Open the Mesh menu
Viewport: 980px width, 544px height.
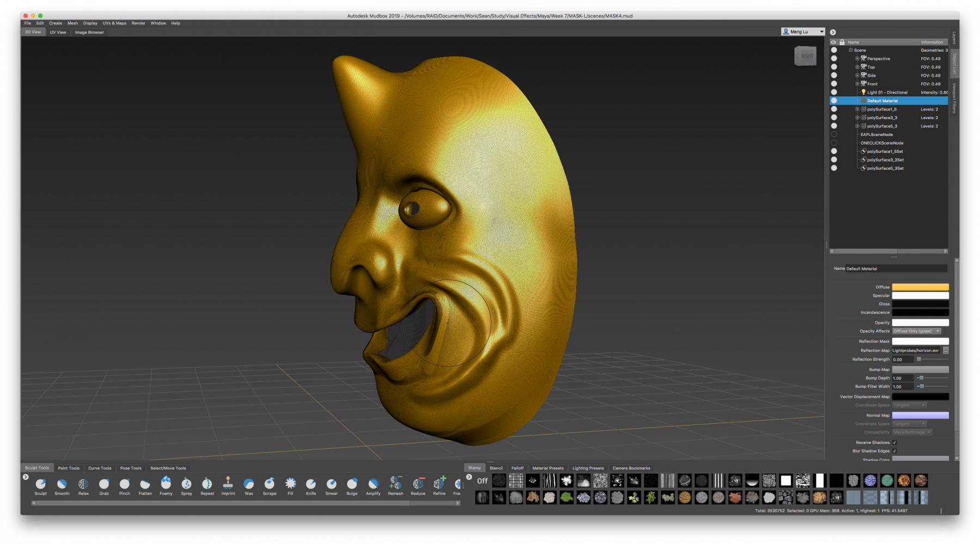[x=72, y=23]
